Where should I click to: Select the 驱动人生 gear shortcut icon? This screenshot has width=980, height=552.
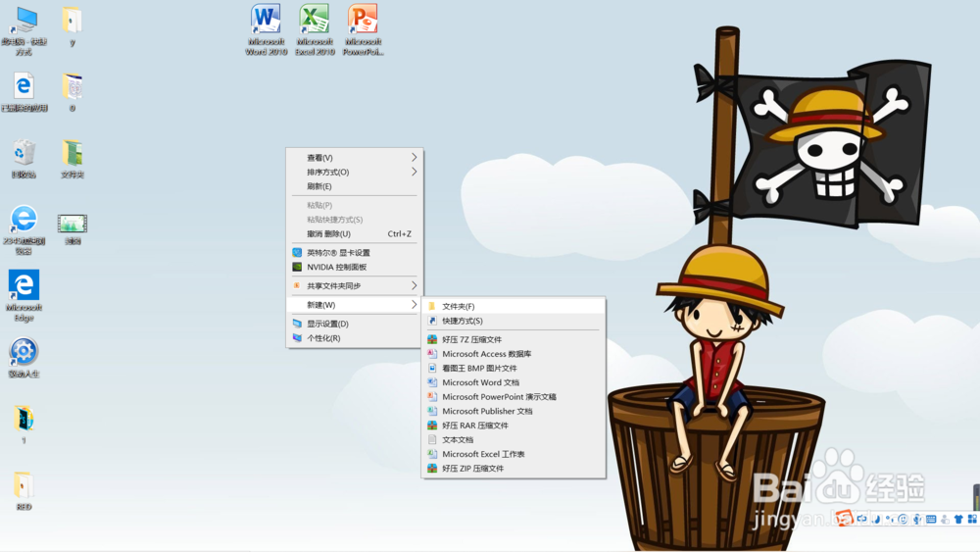[24, 358]
